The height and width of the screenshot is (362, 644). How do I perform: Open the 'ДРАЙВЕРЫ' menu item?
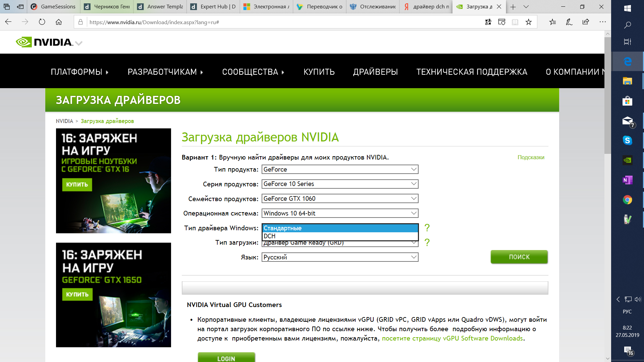pyautogui.click(x=375, y=72)
